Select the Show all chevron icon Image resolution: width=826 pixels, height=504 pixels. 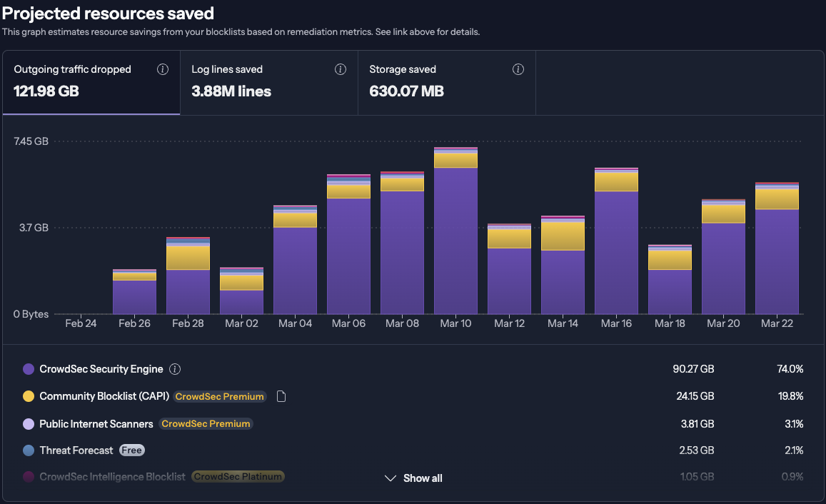390,478
